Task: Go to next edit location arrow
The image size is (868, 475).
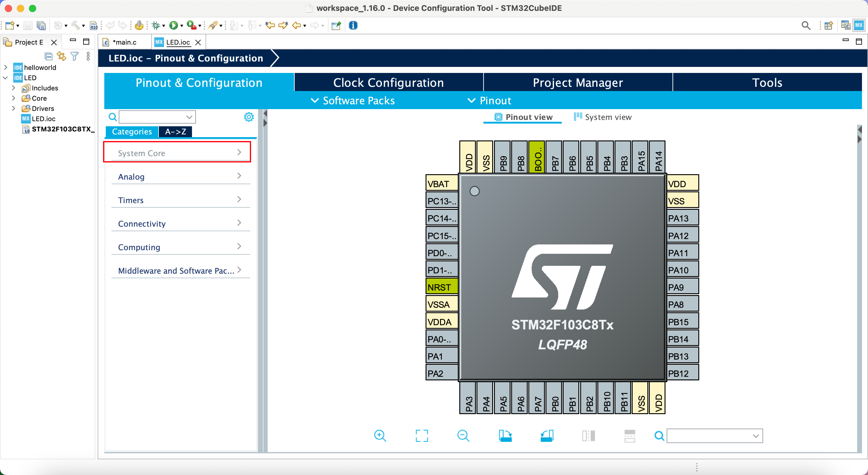Action: pos(283,25)
